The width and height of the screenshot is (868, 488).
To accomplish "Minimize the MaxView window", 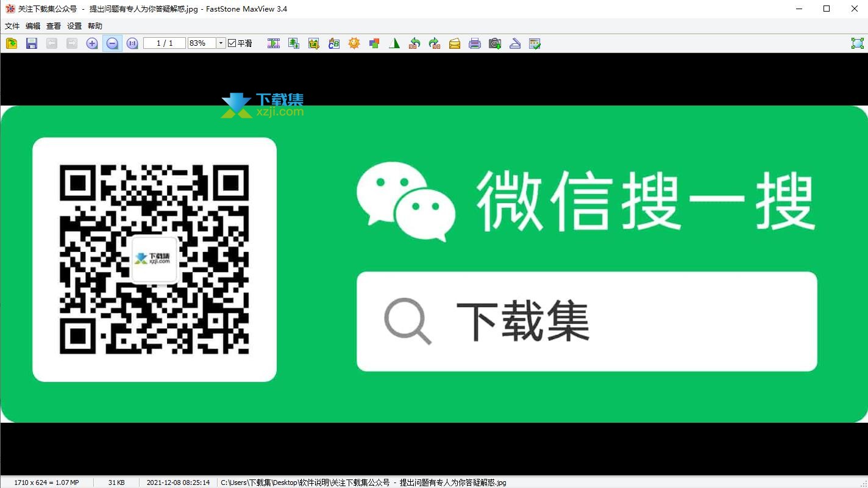I will click(x=799, y=9).
